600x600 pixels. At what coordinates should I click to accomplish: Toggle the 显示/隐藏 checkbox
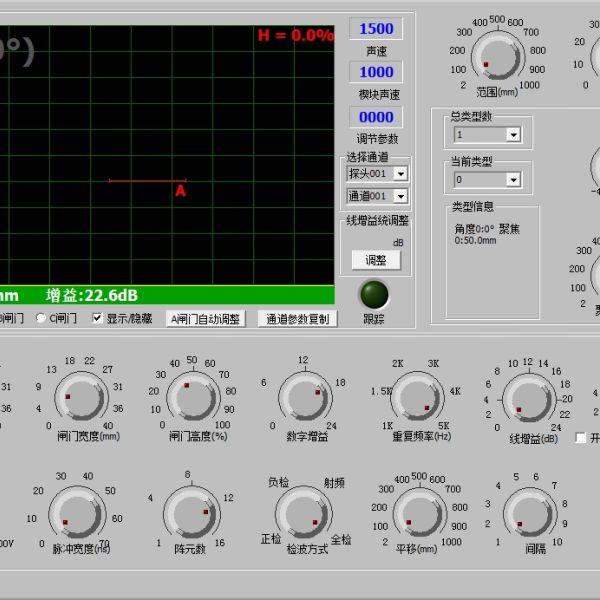click(x=98, y=318)
